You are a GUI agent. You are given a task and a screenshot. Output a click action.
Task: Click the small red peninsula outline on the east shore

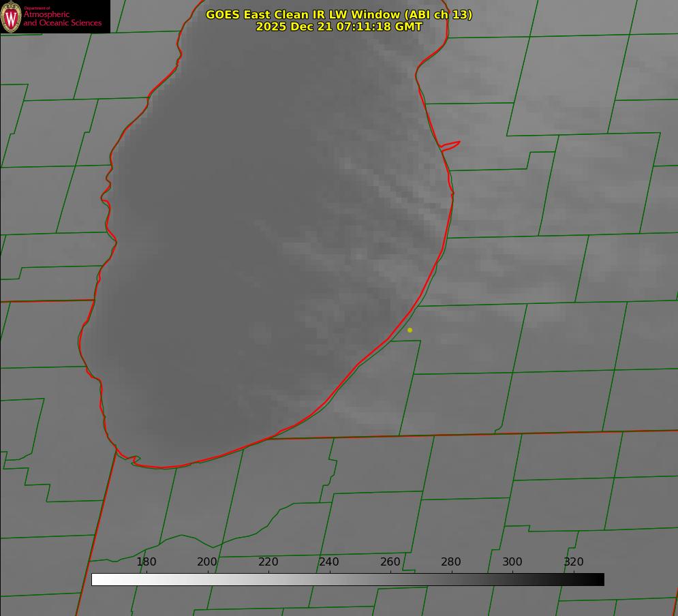450,146
